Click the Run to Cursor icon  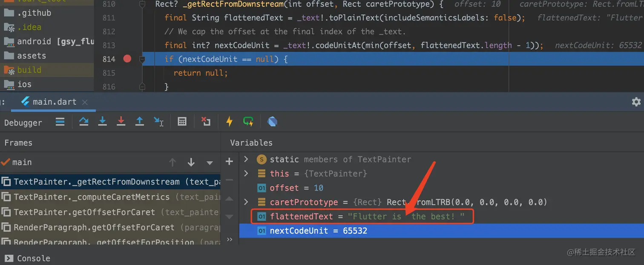tap(158, 122)
